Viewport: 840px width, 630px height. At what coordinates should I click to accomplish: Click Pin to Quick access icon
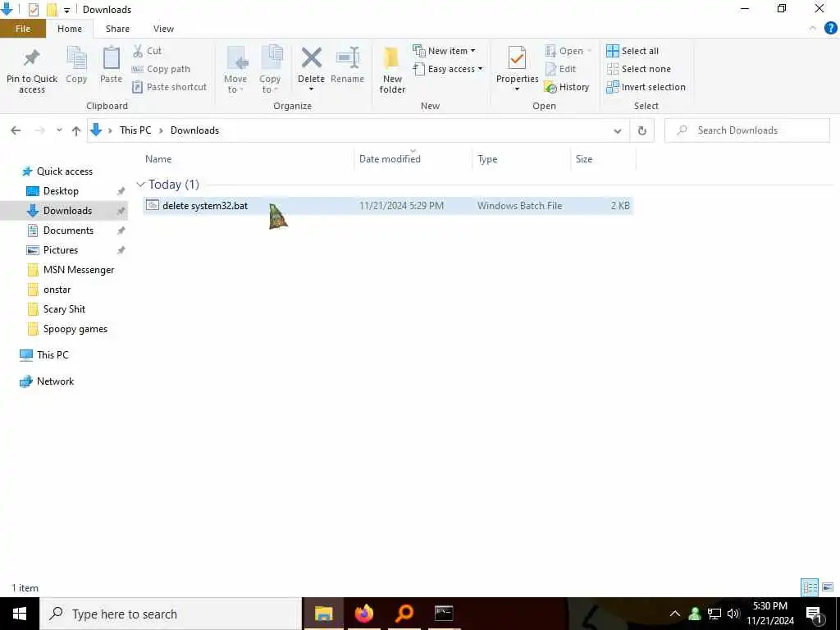point(32,58)
